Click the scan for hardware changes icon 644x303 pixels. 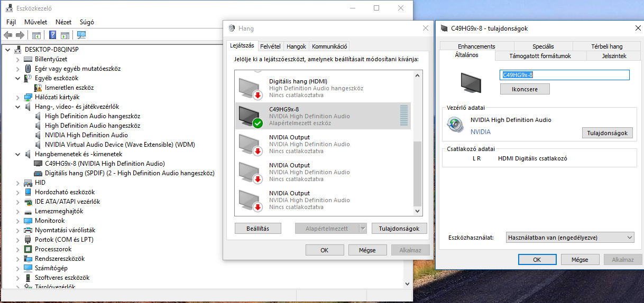(81, 35)
